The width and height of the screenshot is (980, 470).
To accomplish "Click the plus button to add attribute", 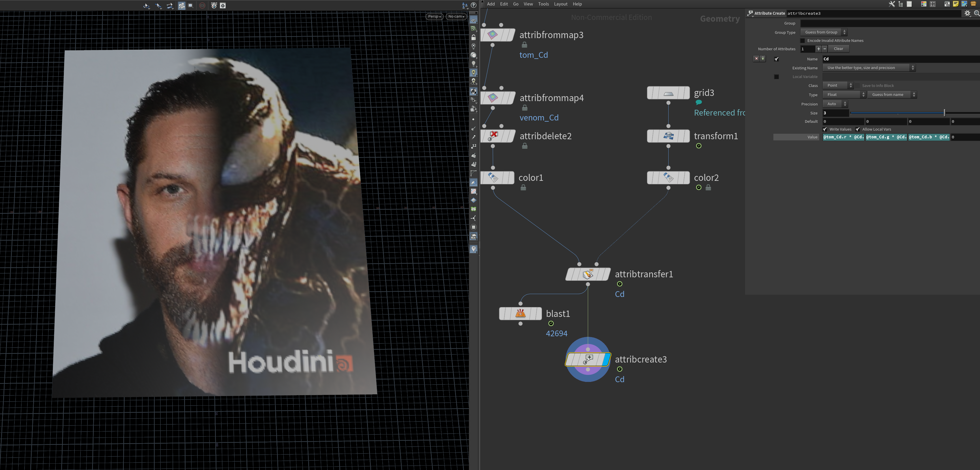I will click(x=818, y=49).
